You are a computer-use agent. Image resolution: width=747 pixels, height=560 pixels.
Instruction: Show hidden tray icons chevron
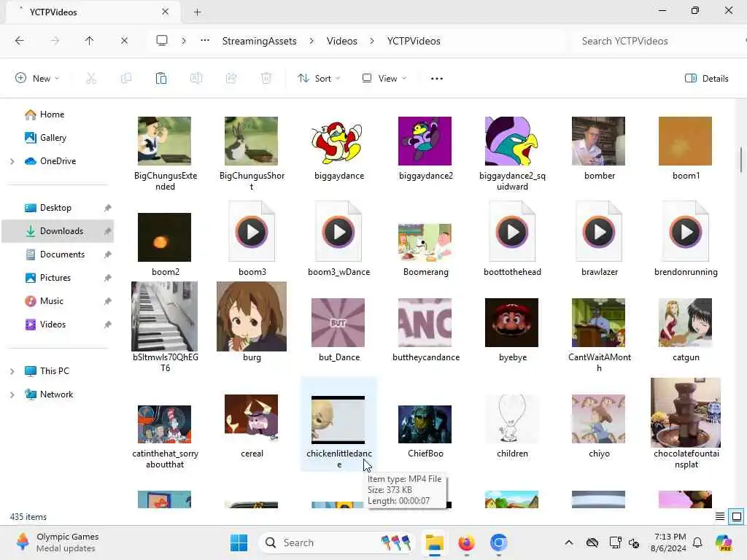(x=569, y=542)
